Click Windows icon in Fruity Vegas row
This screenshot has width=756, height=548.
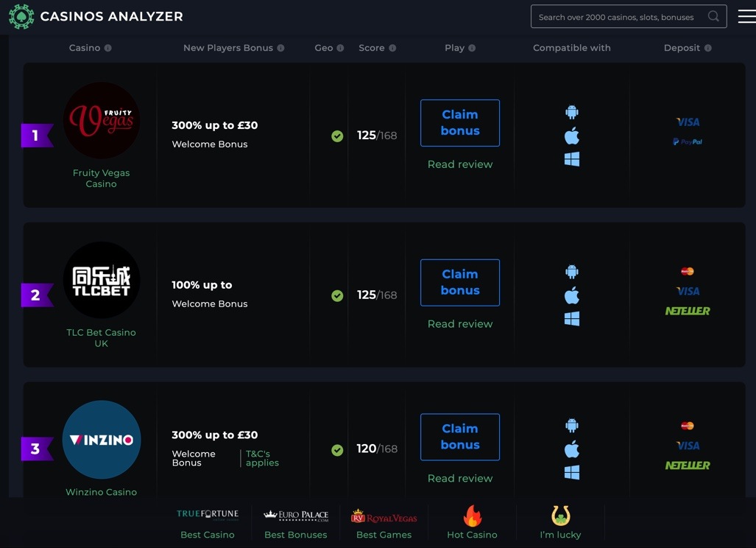tap(572, 159)
